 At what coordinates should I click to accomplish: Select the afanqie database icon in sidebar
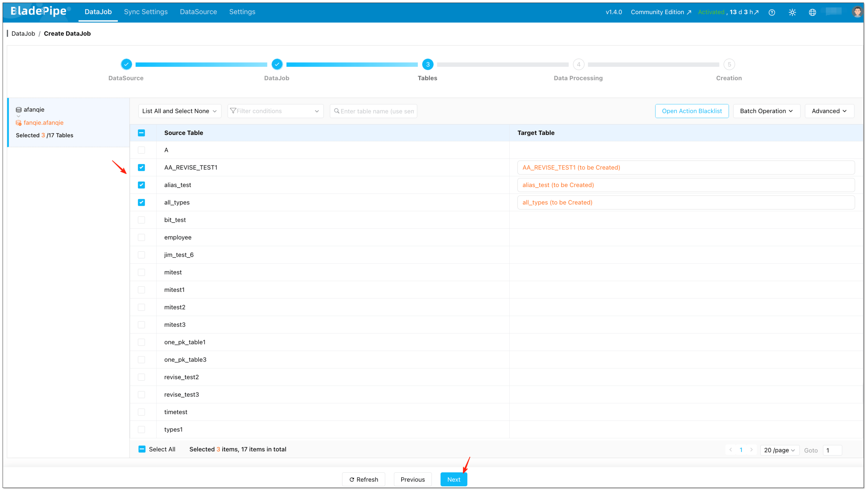(19, 109)
